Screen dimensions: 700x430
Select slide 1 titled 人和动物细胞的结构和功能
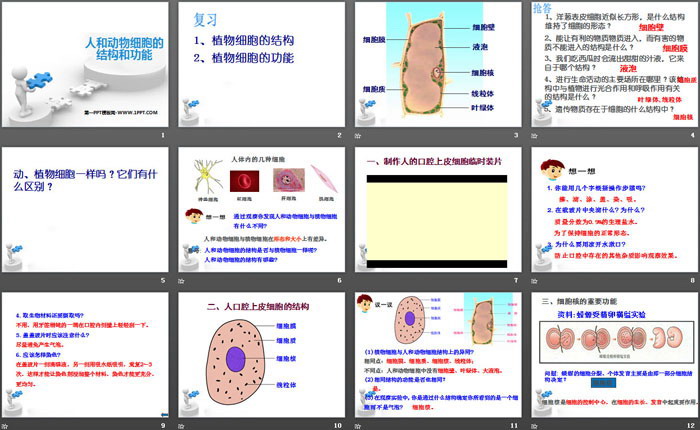coord(85,64)
